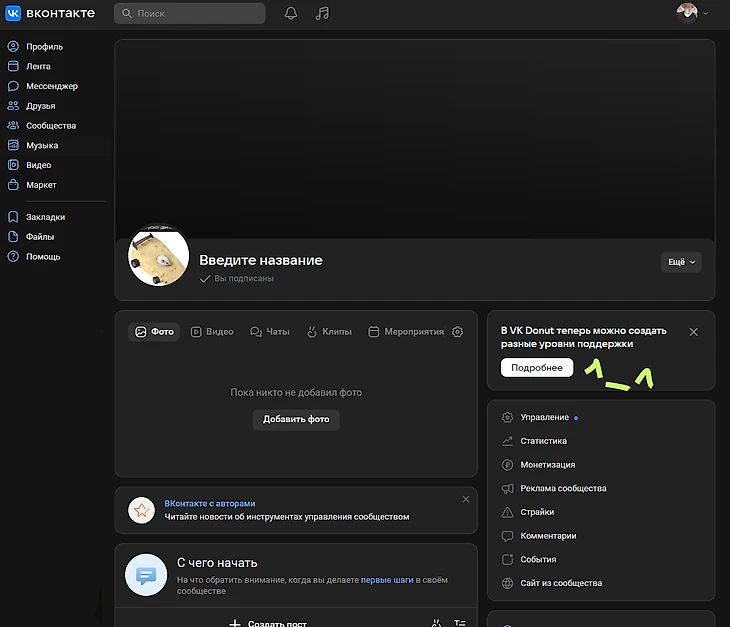This screenshot has width=730, height=627.
Task: Click the Добавить фото button
Action: [x=296, y=419]
